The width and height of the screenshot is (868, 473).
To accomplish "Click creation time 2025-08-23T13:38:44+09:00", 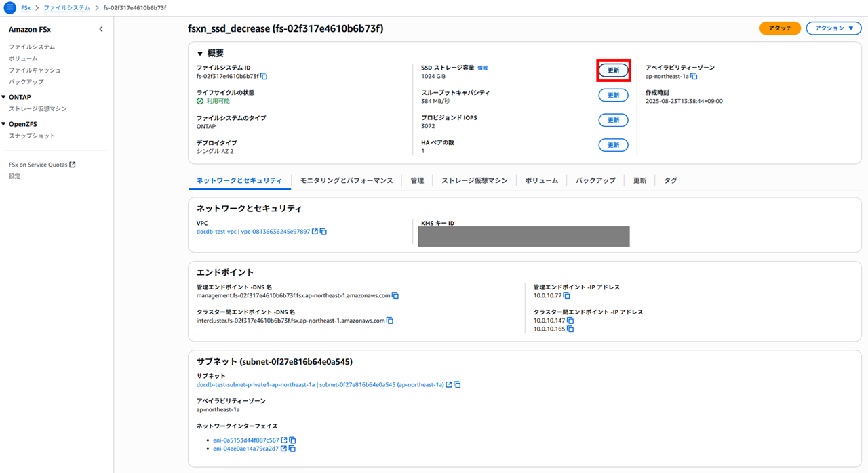I will coord(684,101).
